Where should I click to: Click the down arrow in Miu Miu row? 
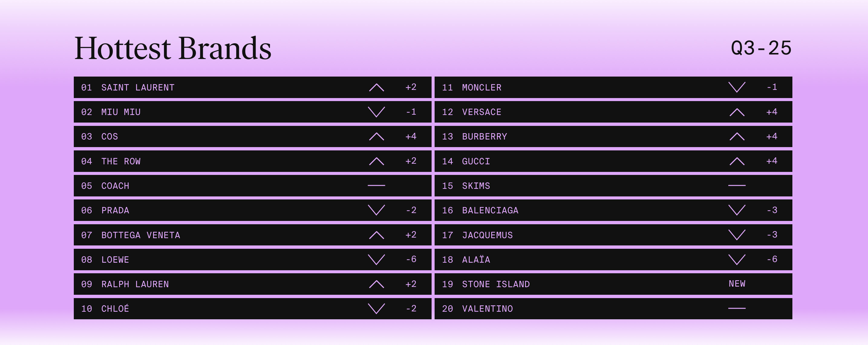376,112
